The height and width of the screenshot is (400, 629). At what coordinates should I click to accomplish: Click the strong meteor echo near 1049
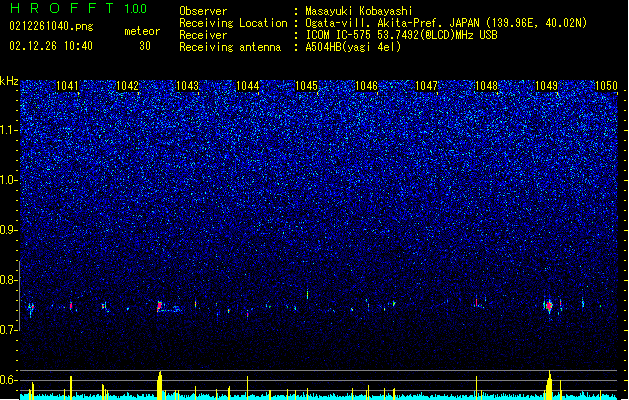pyautogui.click(x=549, y=306)
